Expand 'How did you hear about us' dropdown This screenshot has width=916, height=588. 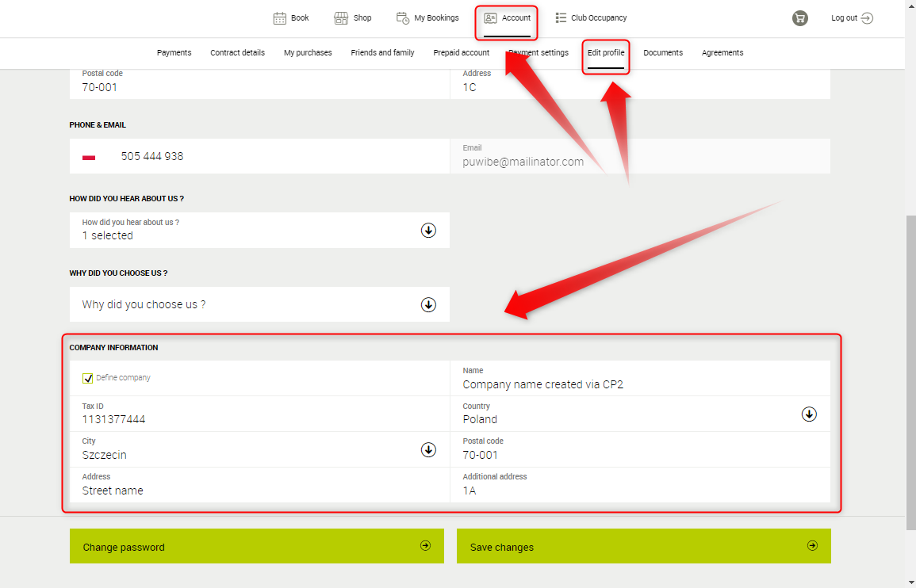point(428,230)
